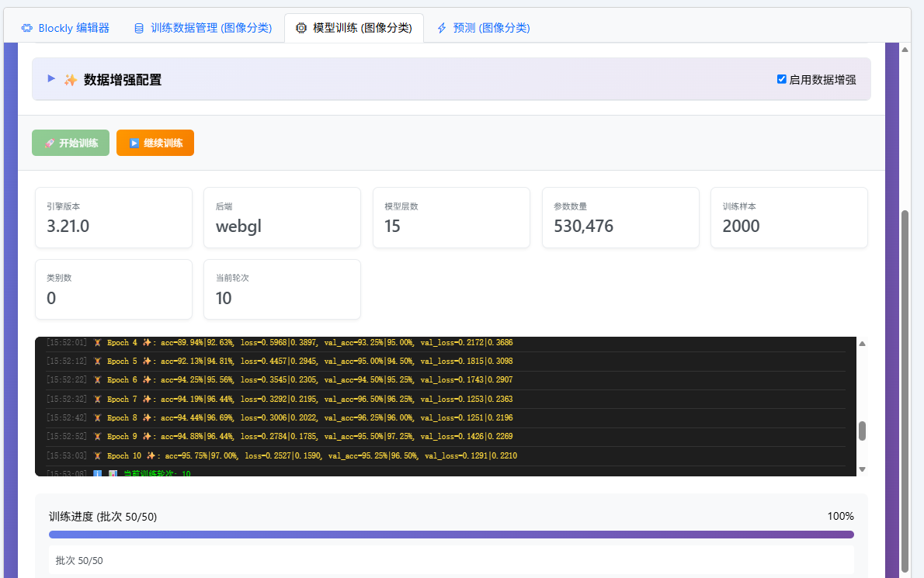Go to 预测 (图像分类) tab
The height and width of the screenshot is (578, 924).
483,28
